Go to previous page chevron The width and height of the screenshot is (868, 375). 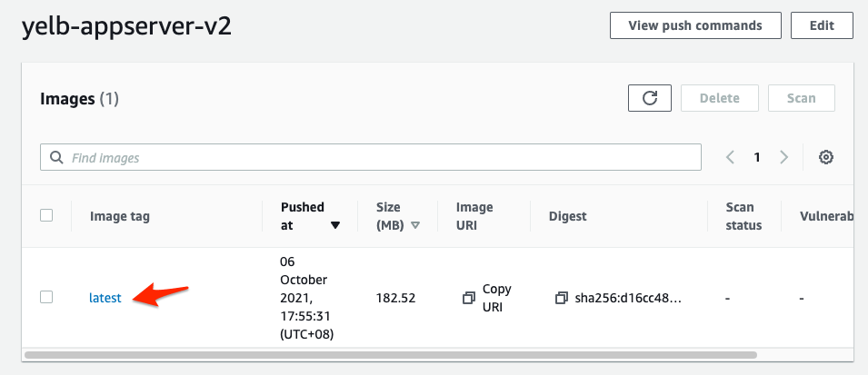(x=730, y=157)
